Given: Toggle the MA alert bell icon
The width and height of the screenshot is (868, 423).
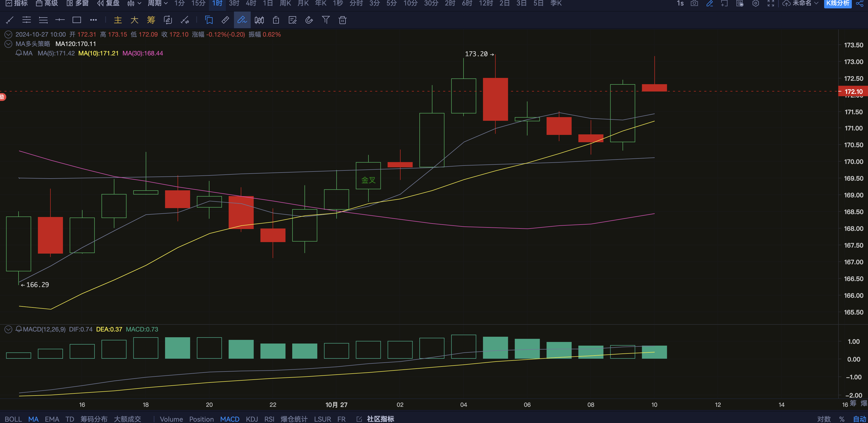Looking at the screenshot, I should (x=19, y=53).
